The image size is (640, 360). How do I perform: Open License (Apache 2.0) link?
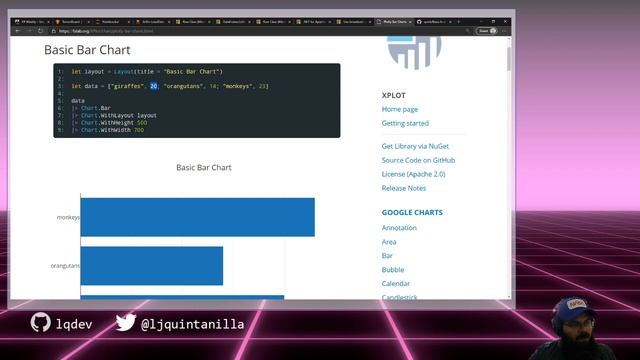tap(413, 174)
